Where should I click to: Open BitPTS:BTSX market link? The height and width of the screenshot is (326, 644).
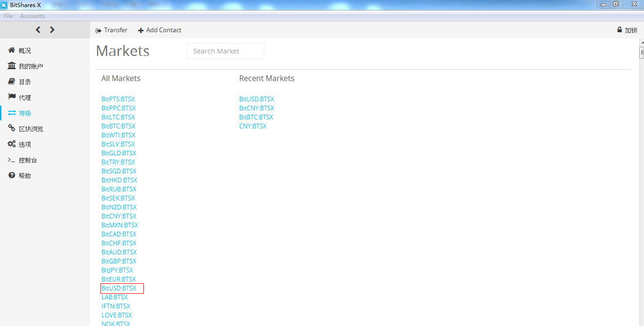point(118,99)
